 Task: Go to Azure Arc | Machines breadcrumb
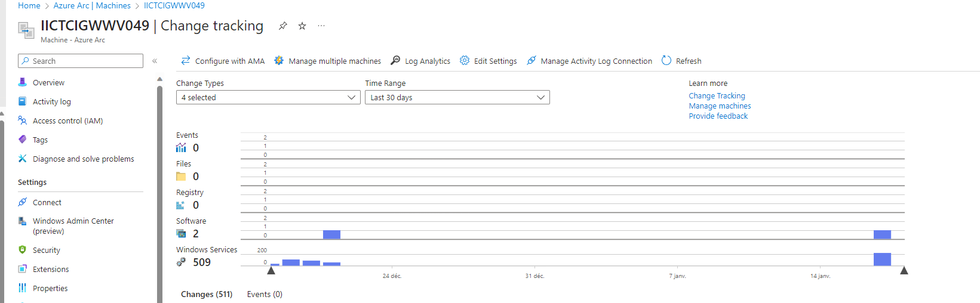92,5
